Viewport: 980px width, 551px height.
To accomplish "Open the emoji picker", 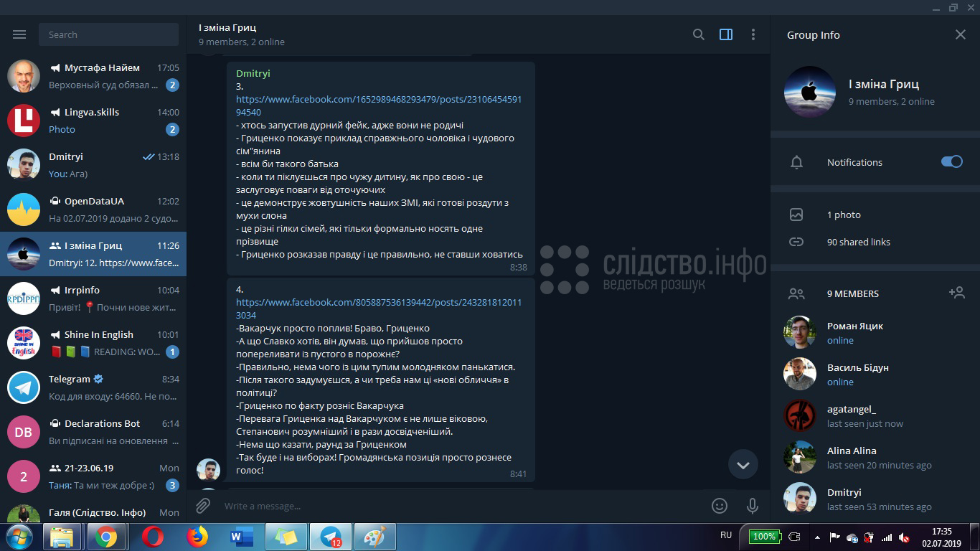I will (x=720, y=506).
